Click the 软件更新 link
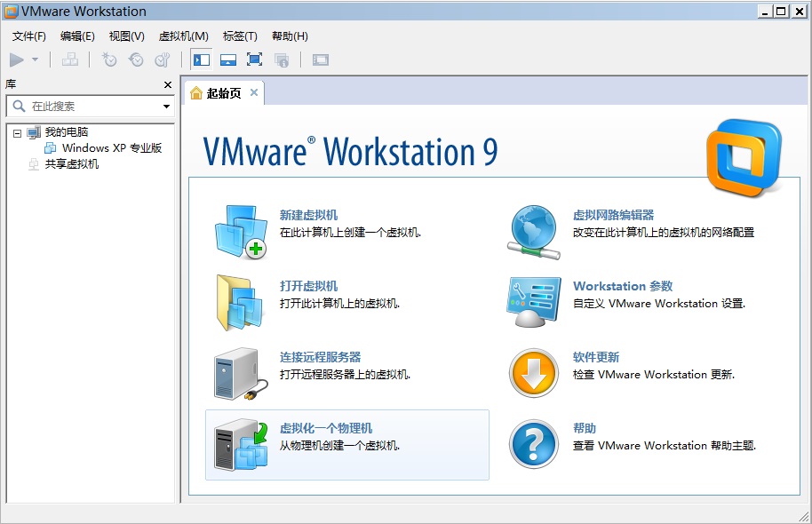This screenshot has height=524, width=812. click(x=596, y=357)
